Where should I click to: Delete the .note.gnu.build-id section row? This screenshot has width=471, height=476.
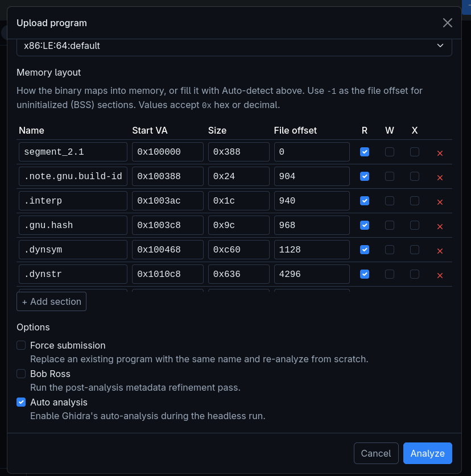440,177
